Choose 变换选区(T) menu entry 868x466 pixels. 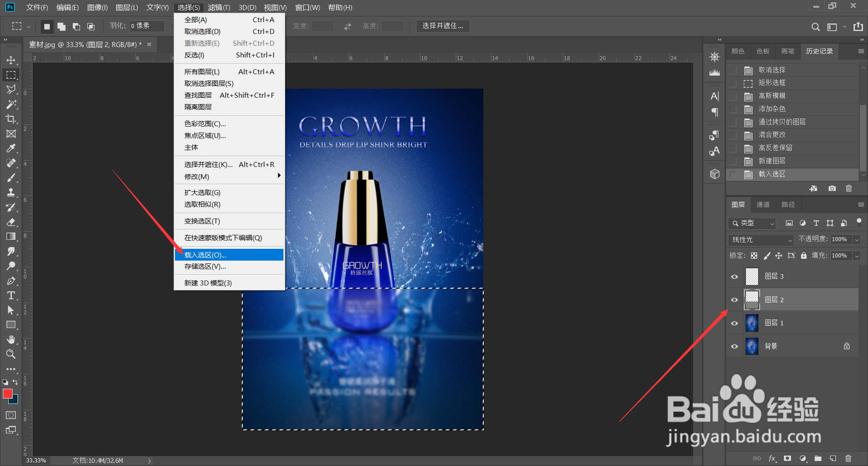point(229,221)
